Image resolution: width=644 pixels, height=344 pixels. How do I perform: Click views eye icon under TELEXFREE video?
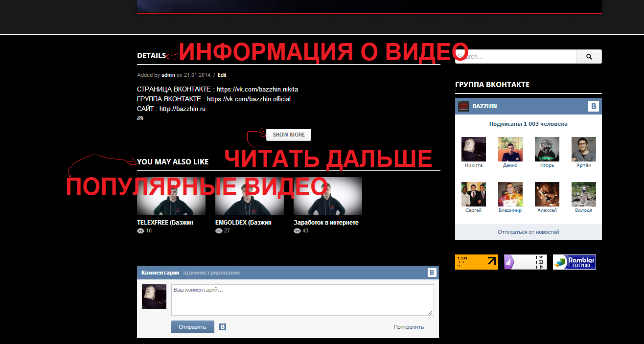(x=140, y=231)
